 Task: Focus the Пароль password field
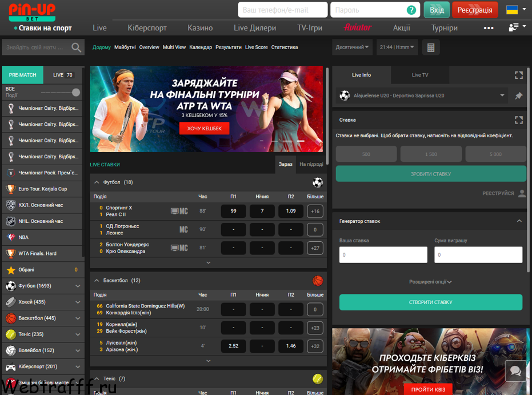click(x=375, y=10)
